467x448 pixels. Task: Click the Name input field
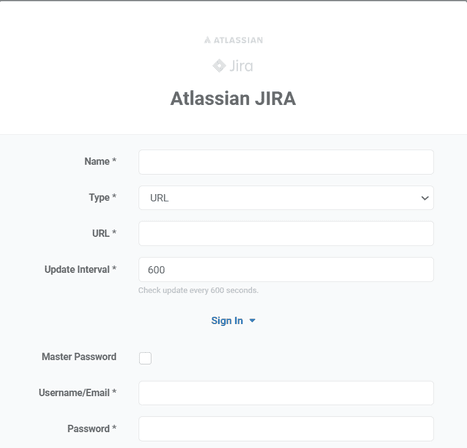pyautogui.click(x=286, y=162)
